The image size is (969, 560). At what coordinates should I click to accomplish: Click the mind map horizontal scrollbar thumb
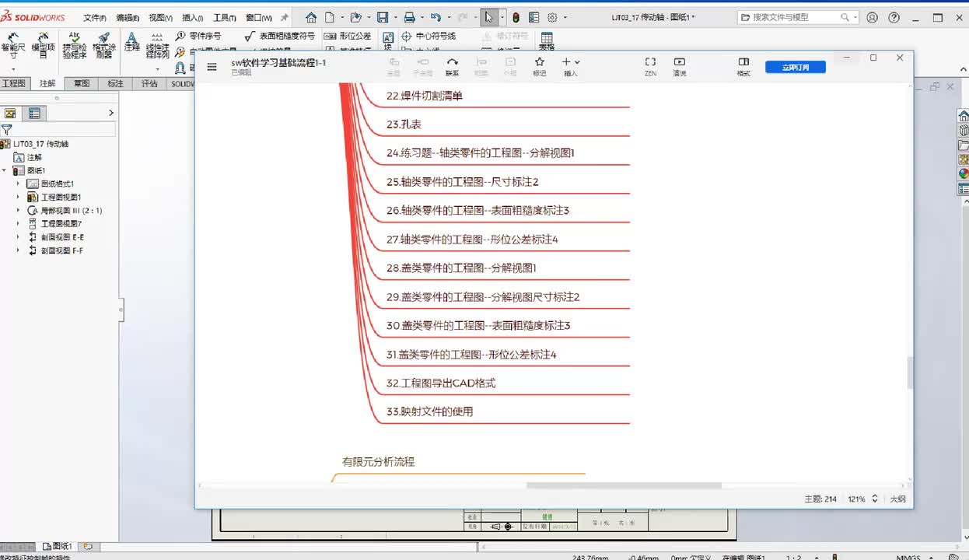coord(624,485)
